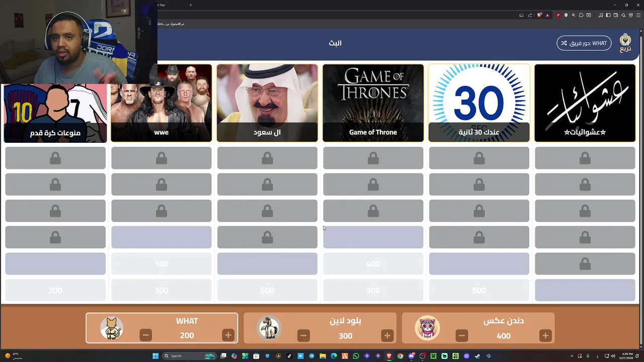Open Steam from the taskbar
Image resolution: width=644 pixels, height=362 pixels.
[x=477, y=356]
